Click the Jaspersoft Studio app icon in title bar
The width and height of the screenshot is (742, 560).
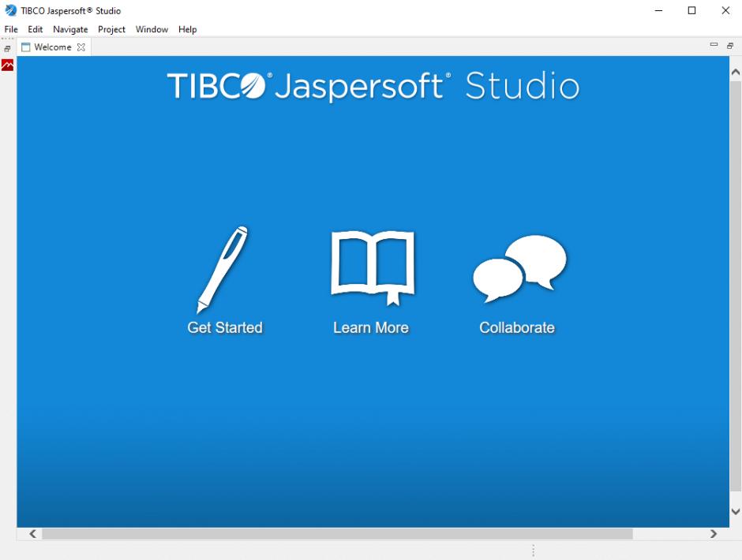tap(10, 10)
